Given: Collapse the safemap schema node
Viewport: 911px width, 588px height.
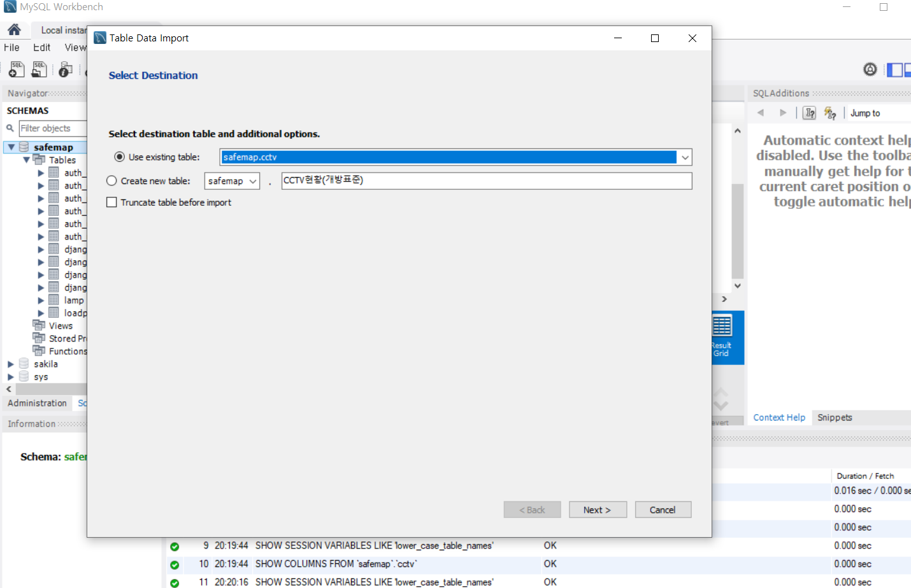Looking at the screenshot, I should [11, 147].
